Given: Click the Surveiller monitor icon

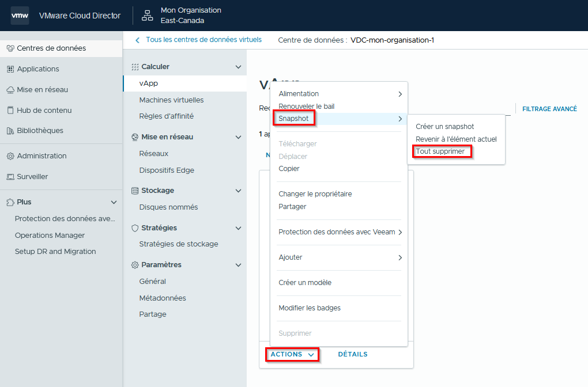Looking at the screenshot, I should tap(10, 177).
